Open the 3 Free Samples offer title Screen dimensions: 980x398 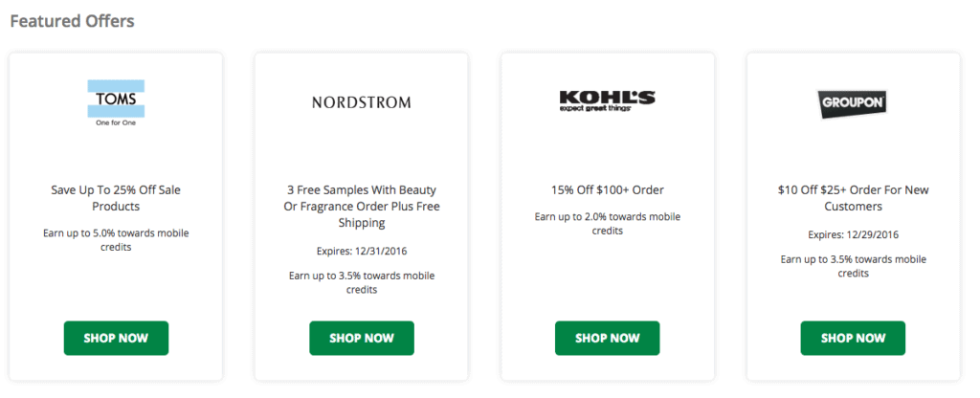coord(362,206)
